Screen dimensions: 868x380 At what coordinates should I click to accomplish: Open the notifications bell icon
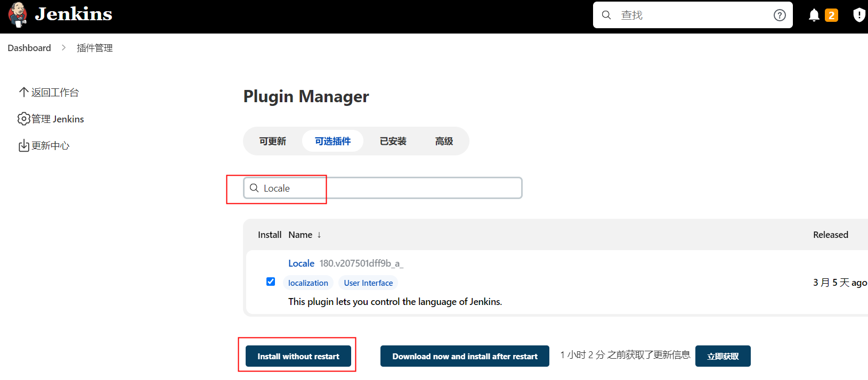pos(814,15)
